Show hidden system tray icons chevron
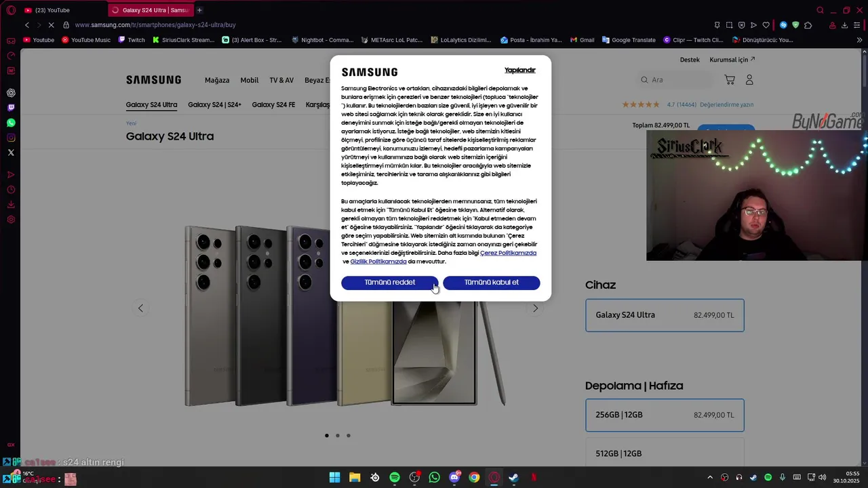The width and height of the screenshot is (868, 488). [710, 478]
